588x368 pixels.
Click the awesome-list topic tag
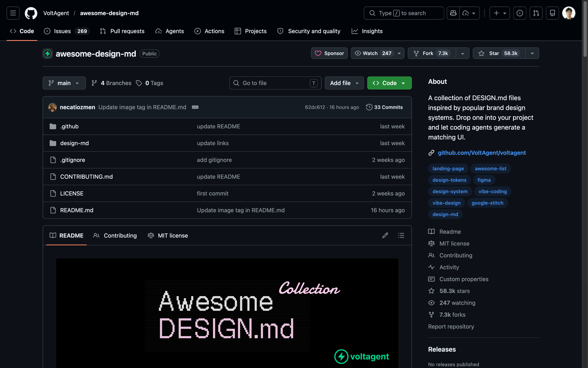(x=490, y=168)
